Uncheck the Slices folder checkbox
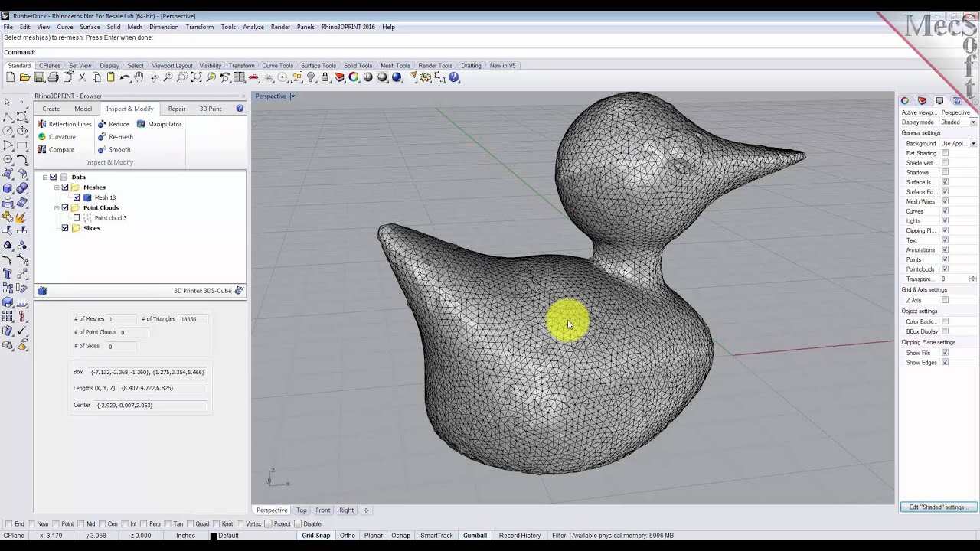The height and width of the screenshot is (551, 980). click(65, 228)
